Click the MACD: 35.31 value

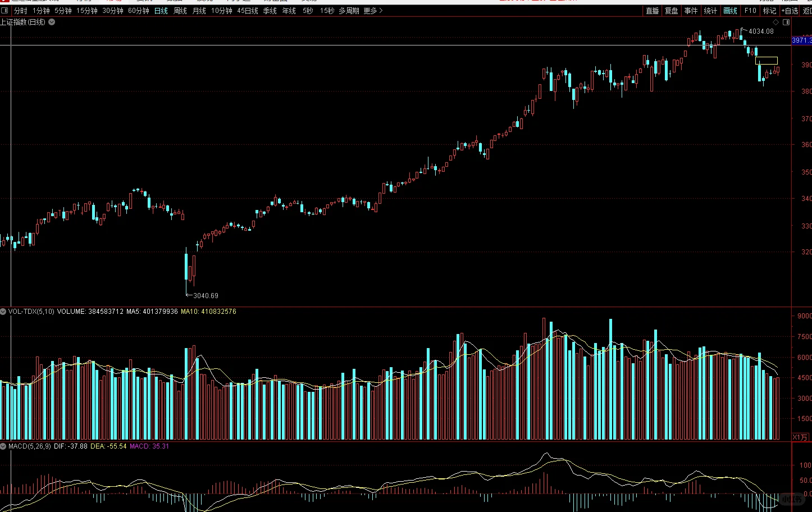pos(149,446)
